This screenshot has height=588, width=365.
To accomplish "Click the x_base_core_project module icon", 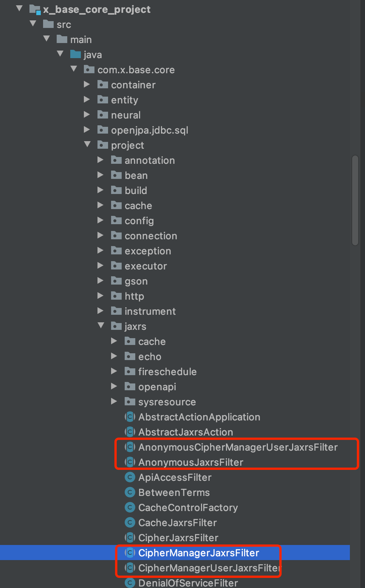I will coord(35,9).
